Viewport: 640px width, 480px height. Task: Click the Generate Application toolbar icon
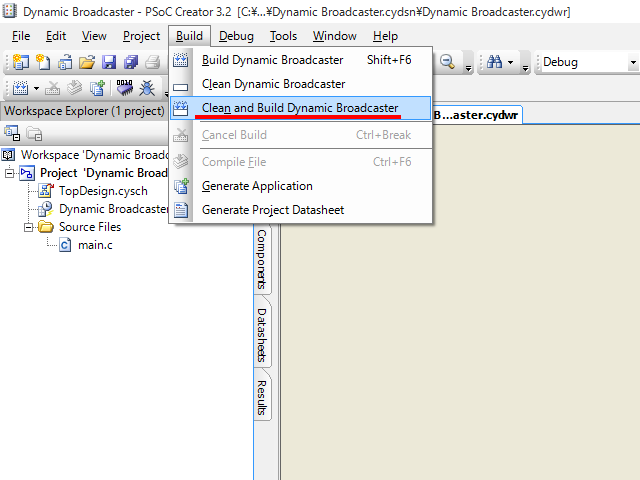tap(97, 87)
